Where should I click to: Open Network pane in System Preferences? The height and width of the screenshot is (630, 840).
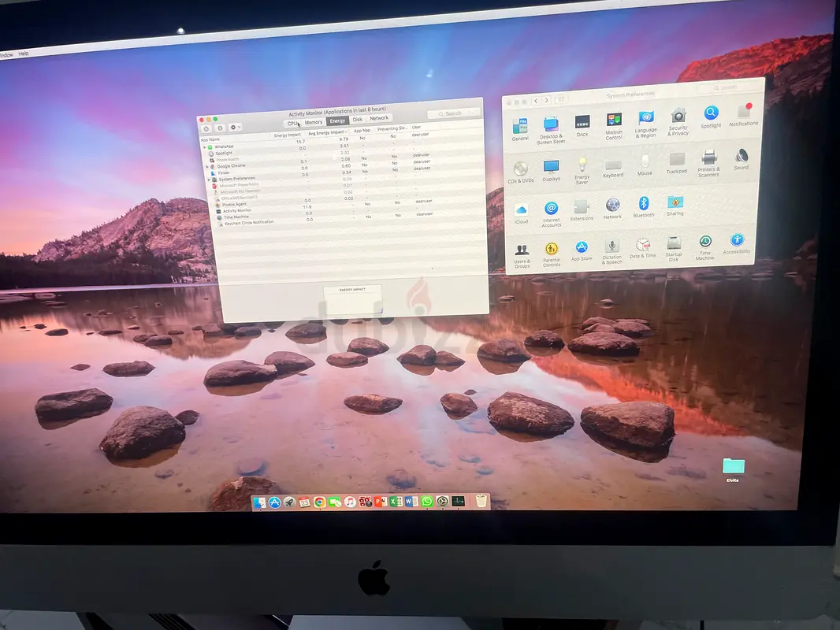[612, 208]
